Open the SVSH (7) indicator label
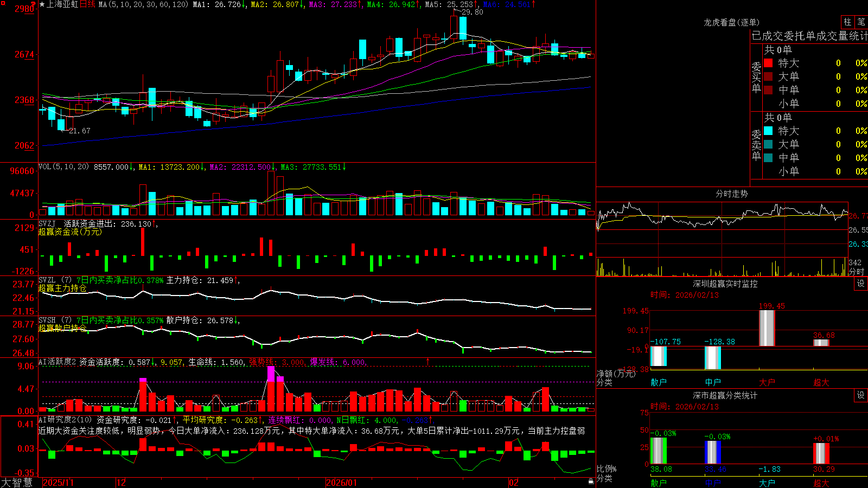This screenshot has height=488, width=868. pyautogui.click(x=55, y=320)
